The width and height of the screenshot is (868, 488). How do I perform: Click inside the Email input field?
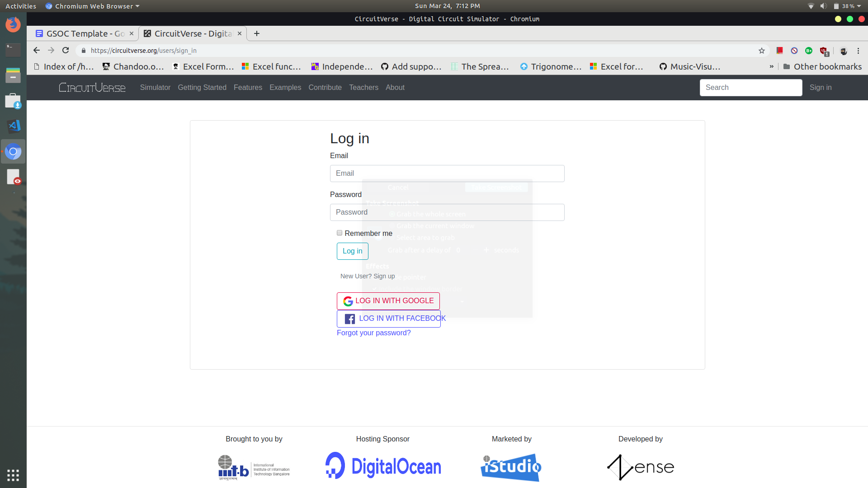[x=447, y=173]
